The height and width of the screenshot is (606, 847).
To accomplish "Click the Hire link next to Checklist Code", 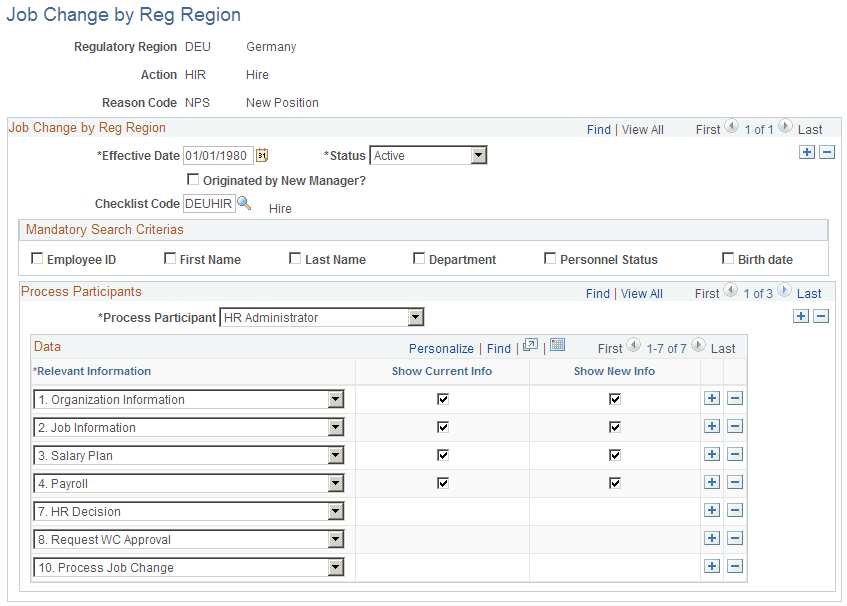I will tap(279, 208).
